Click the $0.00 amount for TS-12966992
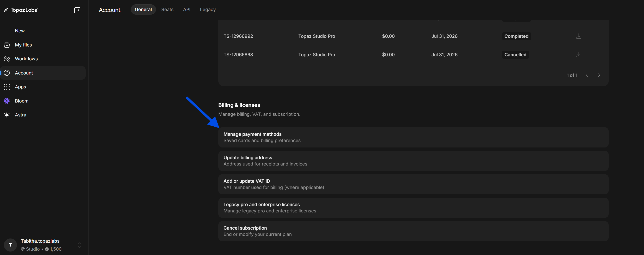The height and width of the screenshot is (255, 644). click(x=388, y=36)
